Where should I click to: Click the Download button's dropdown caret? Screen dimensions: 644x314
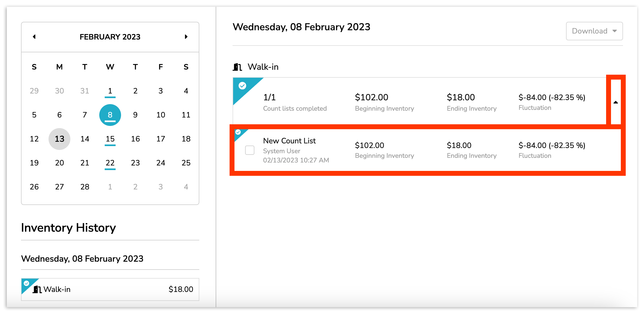coord(615,31)
